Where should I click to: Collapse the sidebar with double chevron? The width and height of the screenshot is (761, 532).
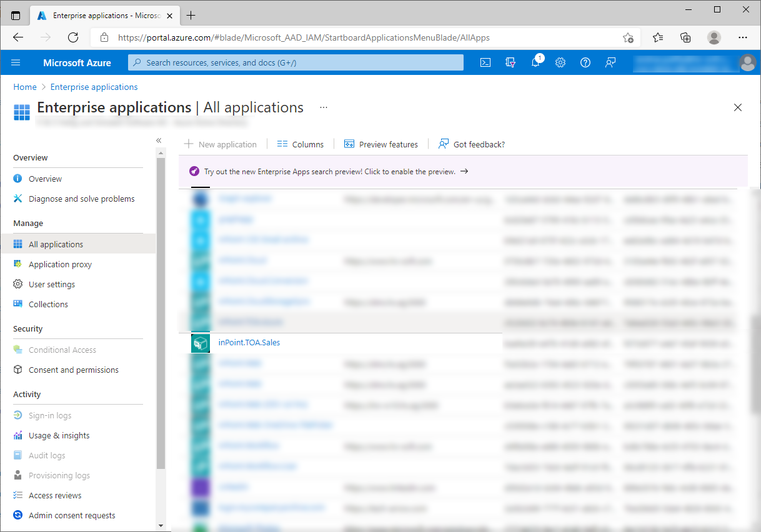coord(159,140)
